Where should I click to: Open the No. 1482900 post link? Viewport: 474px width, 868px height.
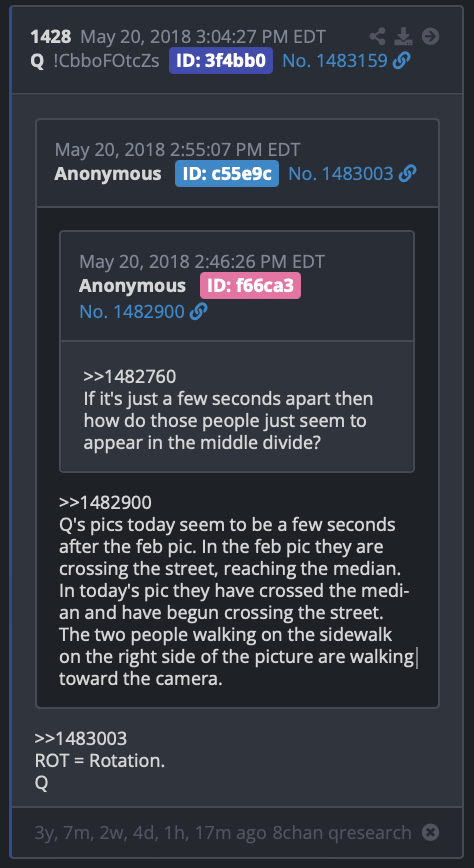point(132,312)
